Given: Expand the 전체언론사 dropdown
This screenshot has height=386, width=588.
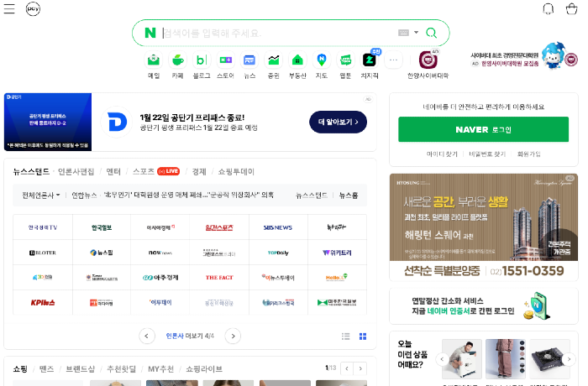Looking at the screenshot, I should [x=41, y=196].
